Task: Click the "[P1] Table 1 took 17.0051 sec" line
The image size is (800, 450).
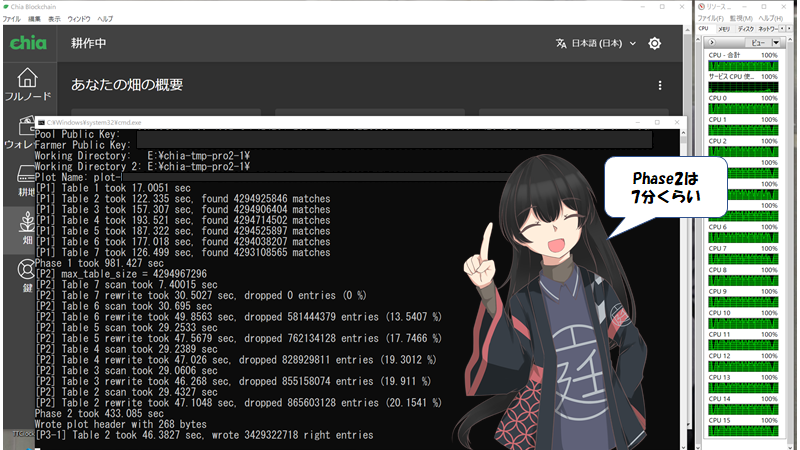Action: (113, 188)
